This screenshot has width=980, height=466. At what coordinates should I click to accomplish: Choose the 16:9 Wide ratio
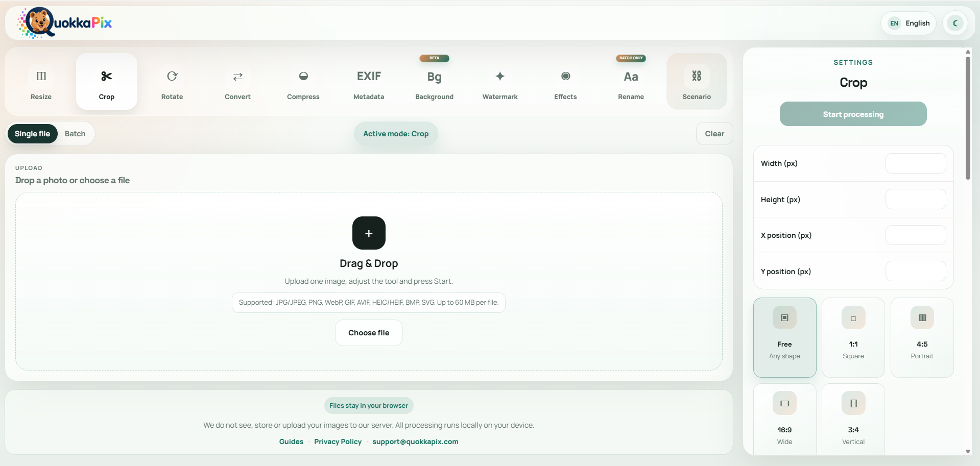tap(785, 420)
